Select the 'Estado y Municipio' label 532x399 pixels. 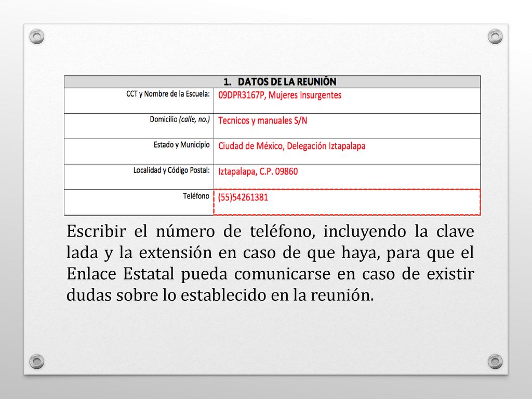click(x=181, y=145)
